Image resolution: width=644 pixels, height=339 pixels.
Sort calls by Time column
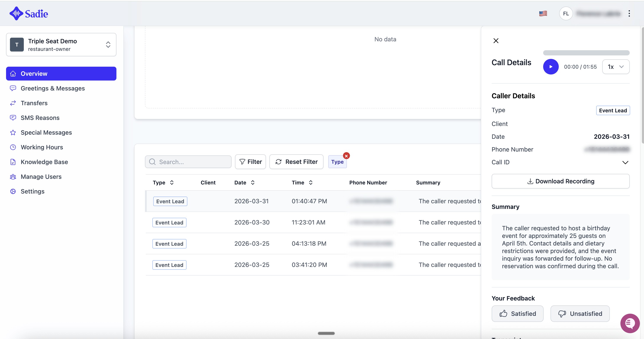(311, 182)
